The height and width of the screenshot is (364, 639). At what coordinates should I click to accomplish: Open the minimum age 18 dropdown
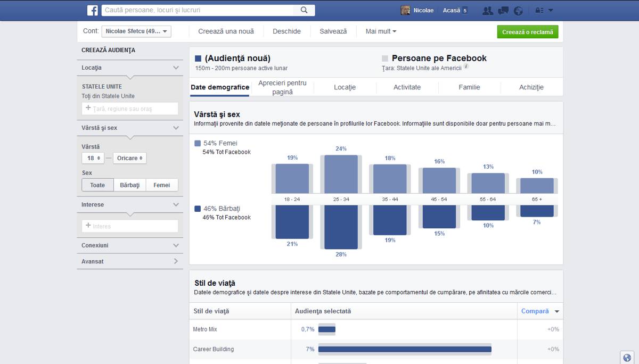[93, 158]
